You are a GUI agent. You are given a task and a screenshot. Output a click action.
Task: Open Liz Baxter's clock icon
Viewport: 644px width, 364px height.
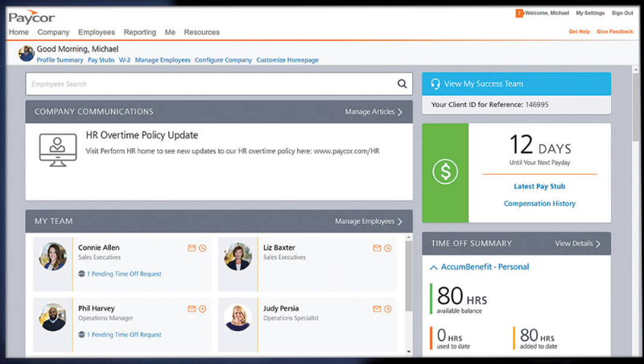tap(388, 248)
